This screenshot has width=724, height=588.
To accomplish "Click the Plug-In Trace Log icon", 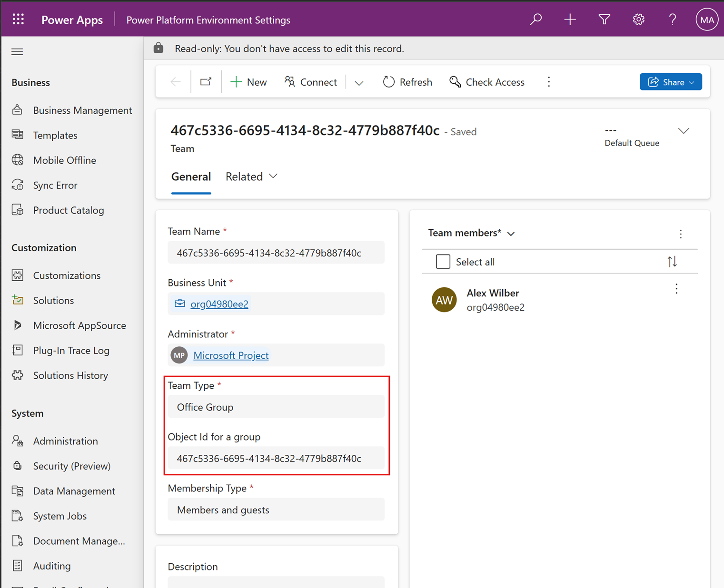I will tap(18, 350).
